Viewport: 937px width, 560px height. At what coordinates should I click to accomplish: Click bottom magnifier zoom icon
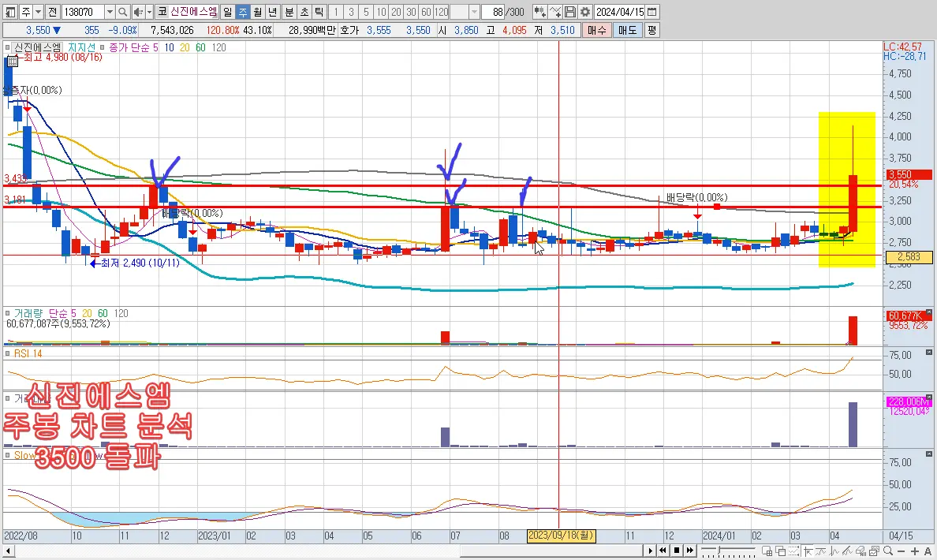pos(888,551)
